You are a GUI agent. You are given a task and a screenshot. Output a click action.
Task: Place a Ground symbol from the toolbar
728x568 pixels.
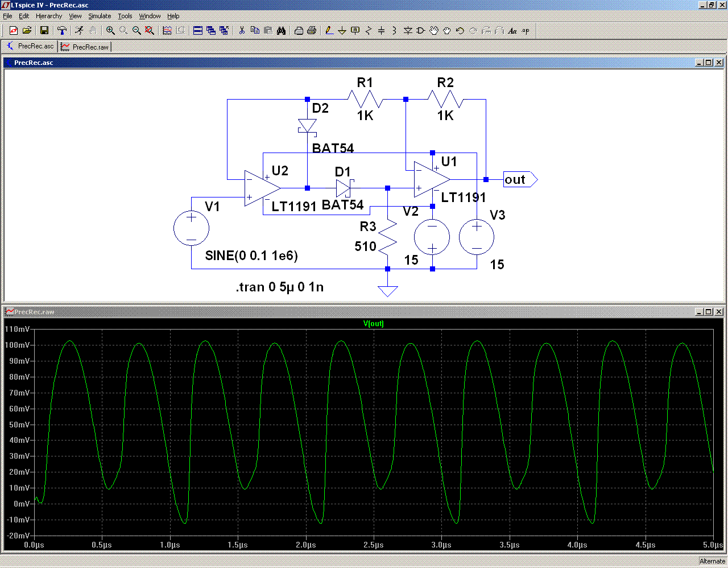click(x=342, y=31)
